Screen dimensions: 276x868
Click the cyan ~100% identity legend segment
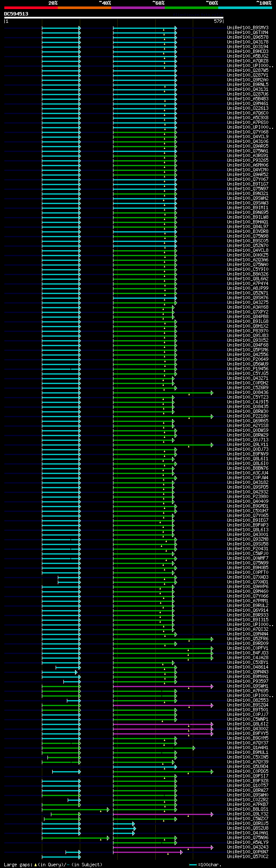click(245, 7)
